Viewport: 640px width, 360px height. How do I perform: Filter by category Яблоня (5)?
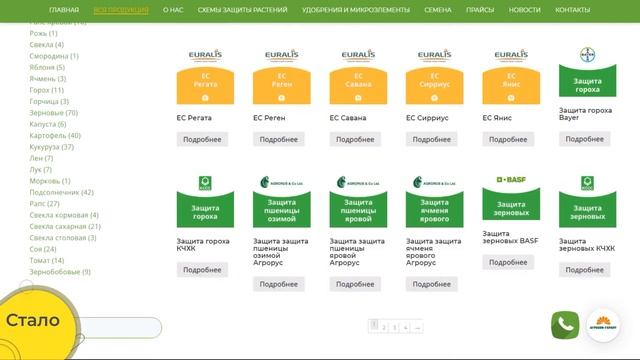point(47,67)
